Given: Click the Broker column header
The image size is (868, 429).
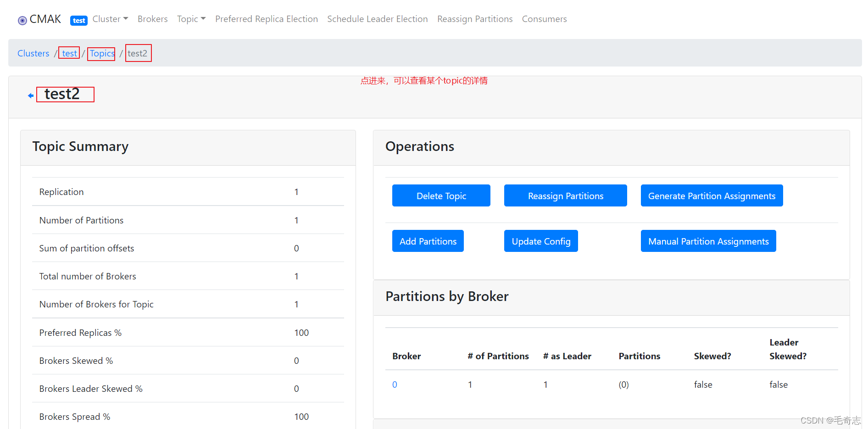Looking at the screenshot, I should [406, 356].
